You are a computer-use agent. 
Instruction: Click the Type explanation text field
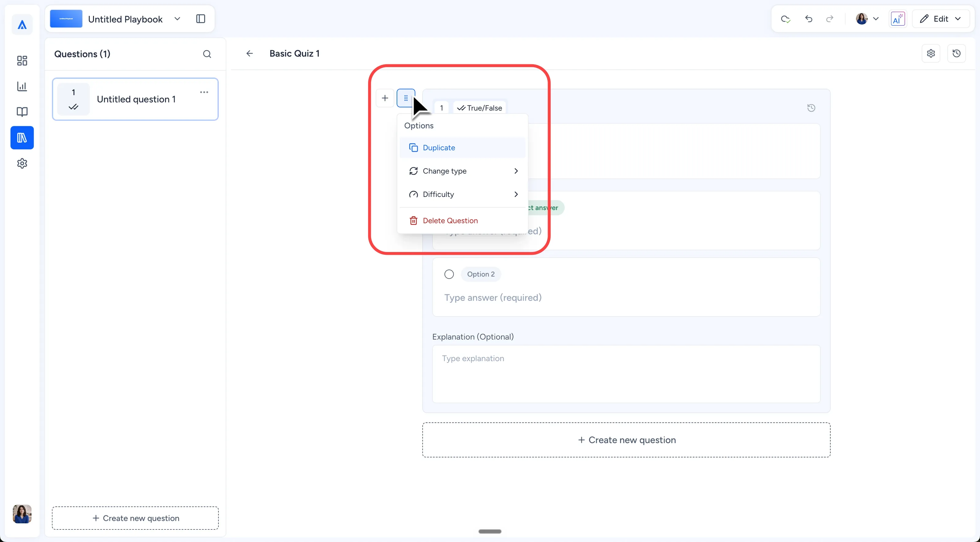(x=626, y=374)
